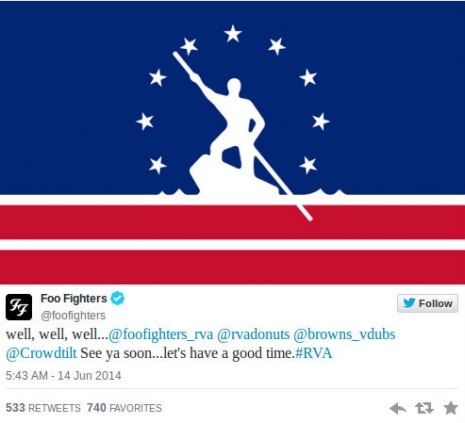
Task: Retweet using the retweet icon
Action: 424,408
